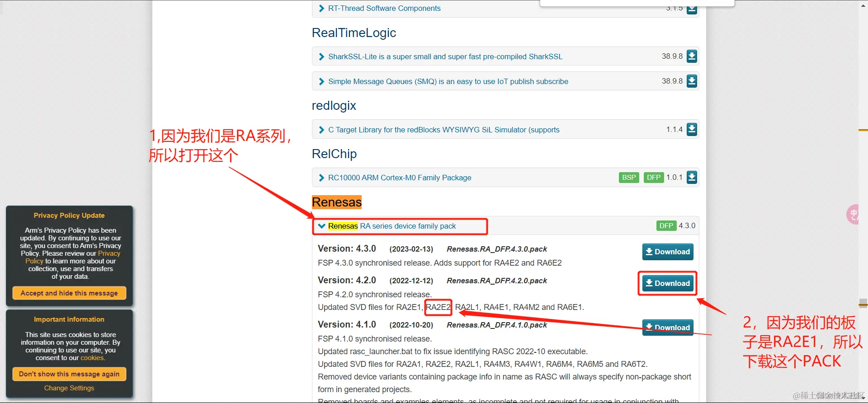This screenshot has height=403, width=868.
Task: Click the redlogix vendor heading
Action: (x=334, y=106)
